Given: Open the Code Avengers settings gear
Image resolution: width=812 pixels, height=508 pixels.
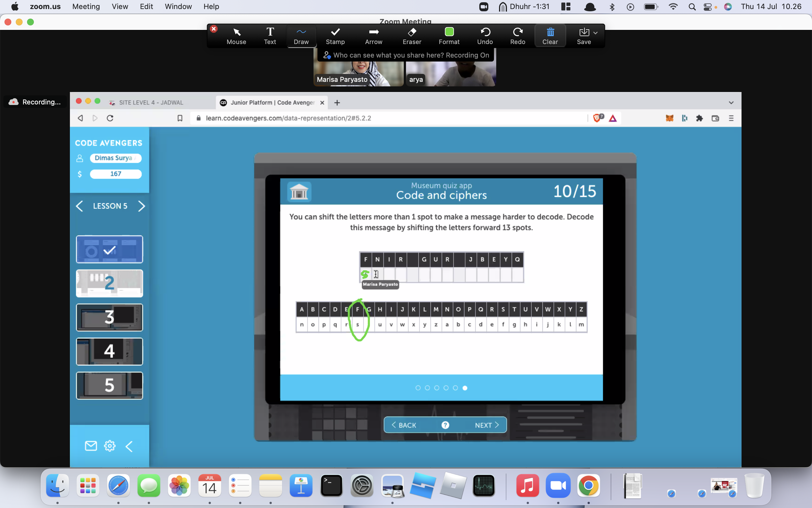Looking at the screenshot, I should (x=110, y=446).
